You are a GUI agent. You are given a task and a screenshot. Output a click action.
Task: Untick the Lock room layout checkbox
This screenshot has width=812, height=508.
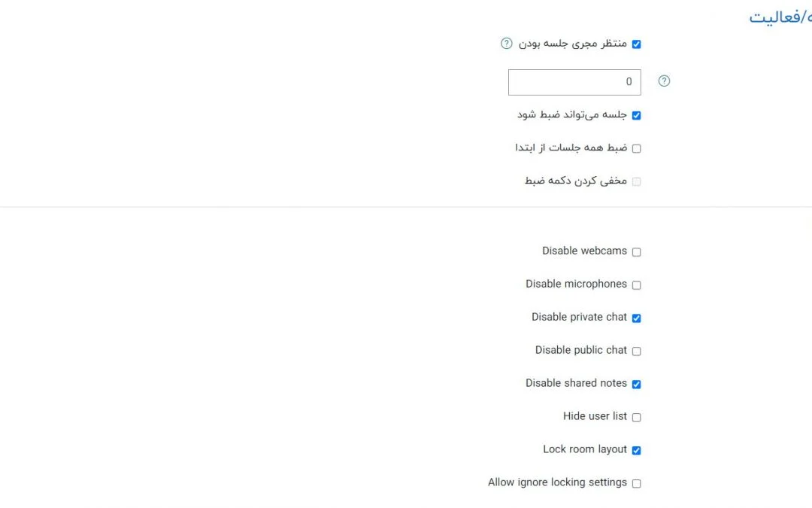tap(636, 451)
